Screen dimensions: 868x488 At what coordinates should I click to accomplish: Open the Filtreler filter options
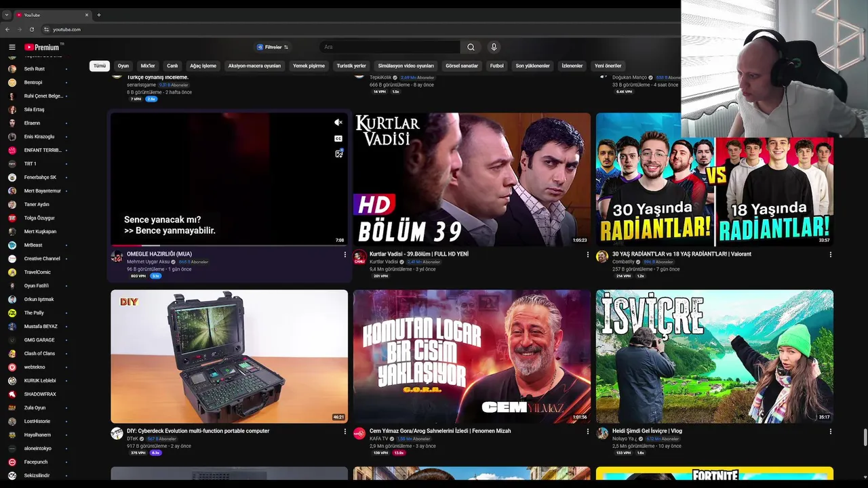(x=273, y=47)
